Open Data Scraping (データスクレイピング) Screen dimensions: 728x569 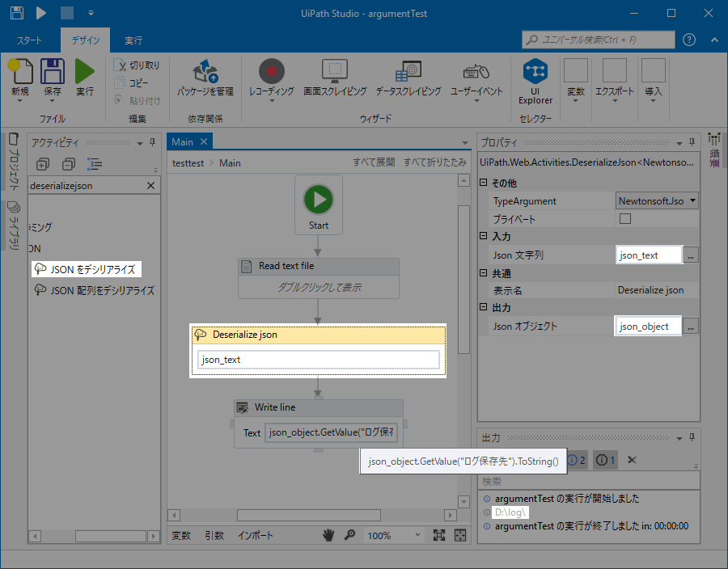click(x=408, y=78)
